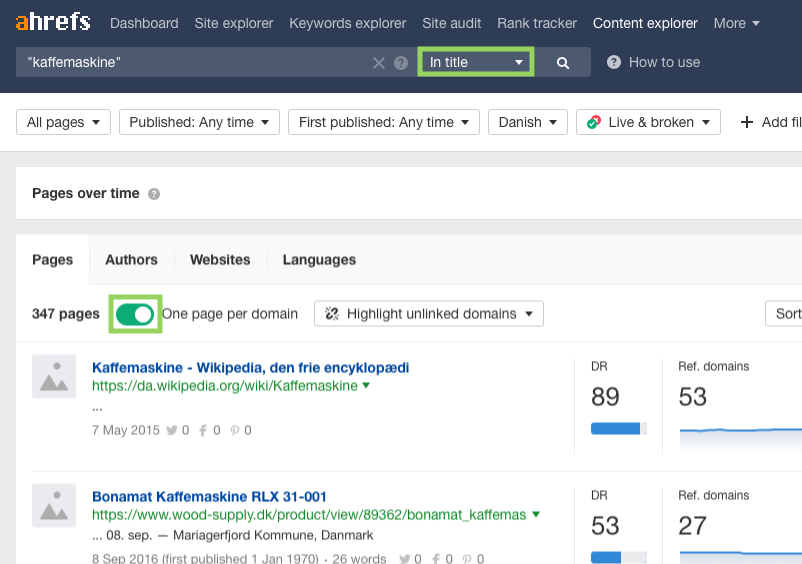802x564 pixels.
Task: Open Live & broken filter dropdown
Action: (x=648, y=122)
